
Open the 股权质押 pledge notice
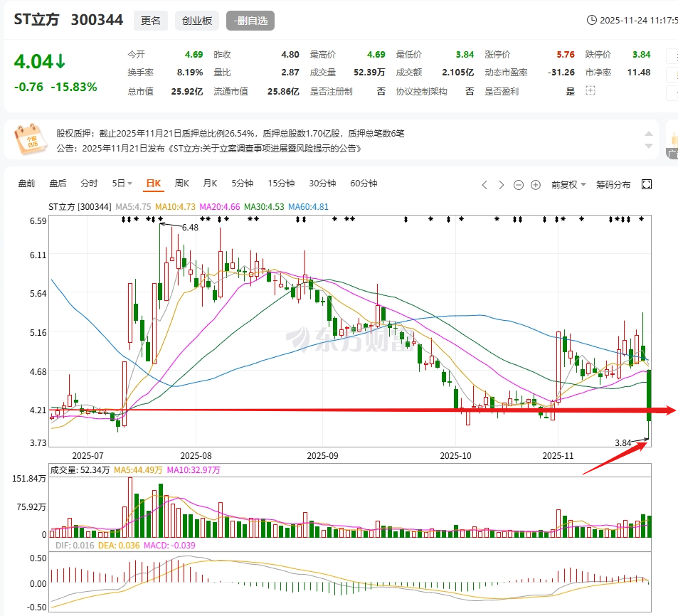[x=230, y=133]
